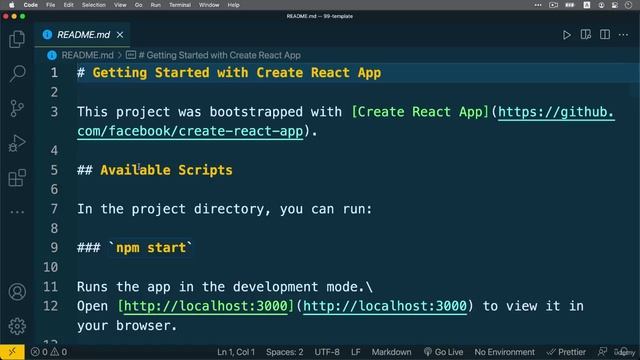This screenshot has width=640, height=360.
Task: Open the Edit menu
Action: [x=69, y=5]
